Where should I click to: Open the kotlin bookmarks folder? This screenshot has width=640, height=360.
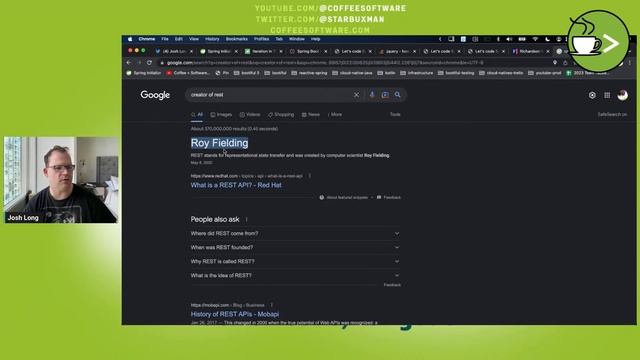coord(387,73)
